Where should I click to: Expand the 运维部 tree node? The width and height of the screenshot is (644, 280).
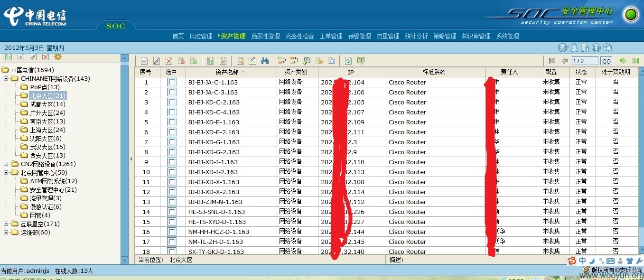[x=6, y=233]
